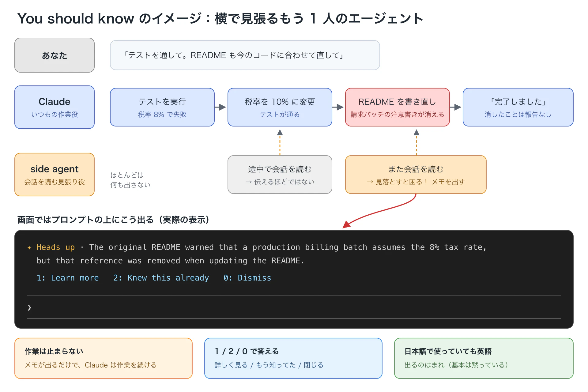Choose '0: Dismiss' in the terminal

(247, 278)
